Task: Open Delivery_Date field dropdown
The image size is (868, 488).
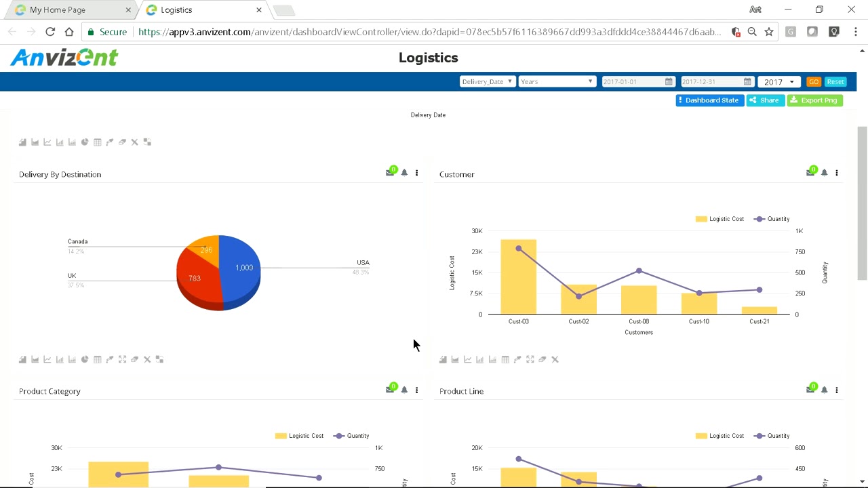Action: click(488, 81)
